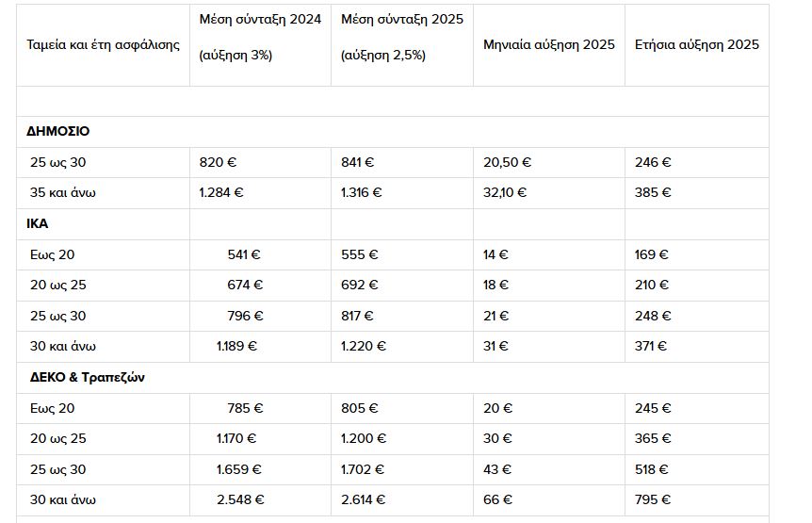Click the 541 € cell in the ΙΚΑ section
Screen dimensions: 812x523
tap(261, 254)
